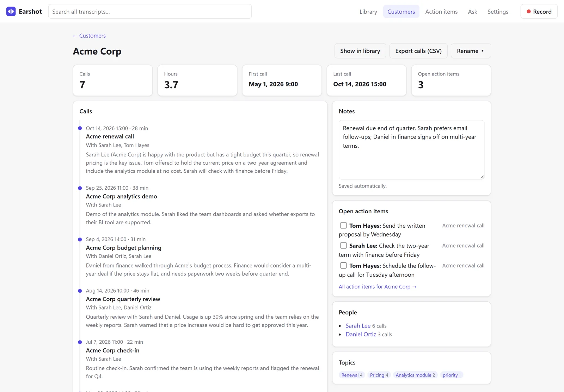Open the Library tab
The width and height of the screenshot is (564, 392).
click(x=368, y=12)
